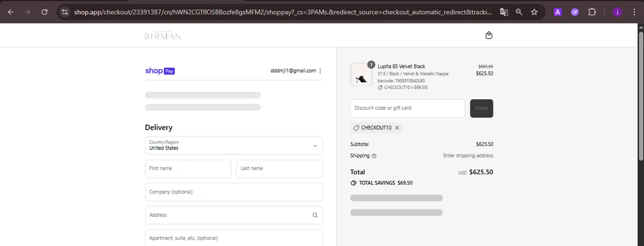
Task: Remove the CHECKOUT10 discount code
Action: click(x=397, y=128)
